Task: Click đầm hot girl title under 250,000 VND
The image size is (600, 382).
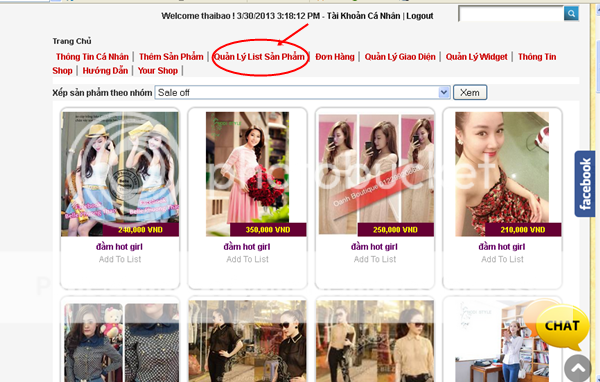Action: (x=374, y=247)
